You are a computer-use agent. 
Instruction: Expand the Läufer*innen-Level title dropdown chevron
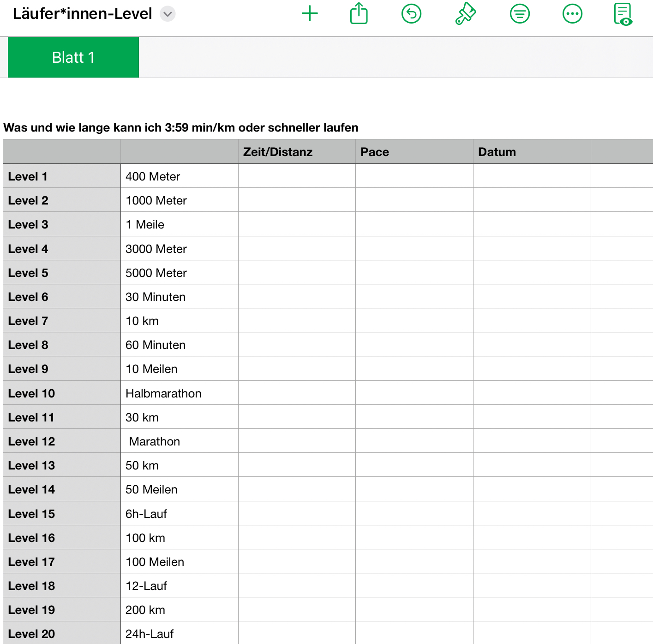(168, 14)
